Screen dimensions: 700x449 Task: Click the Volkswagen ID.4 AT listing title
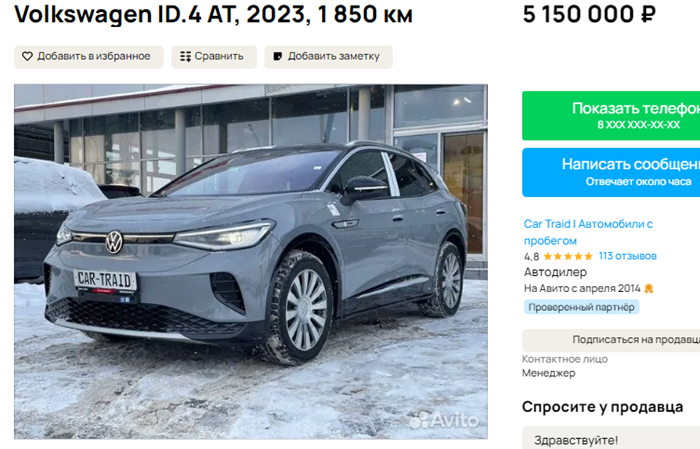213,14
